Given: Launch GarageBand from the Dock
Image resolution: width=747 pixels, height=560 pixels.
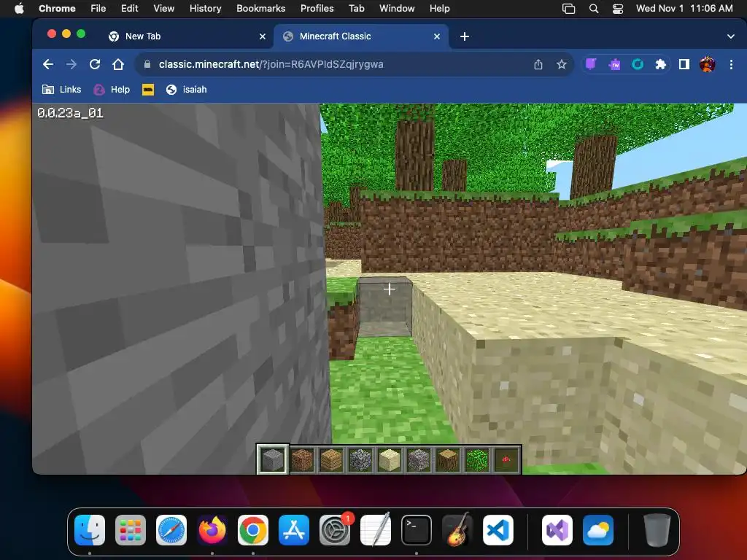Looking at the screenshot, I should [x=457, y=530].
